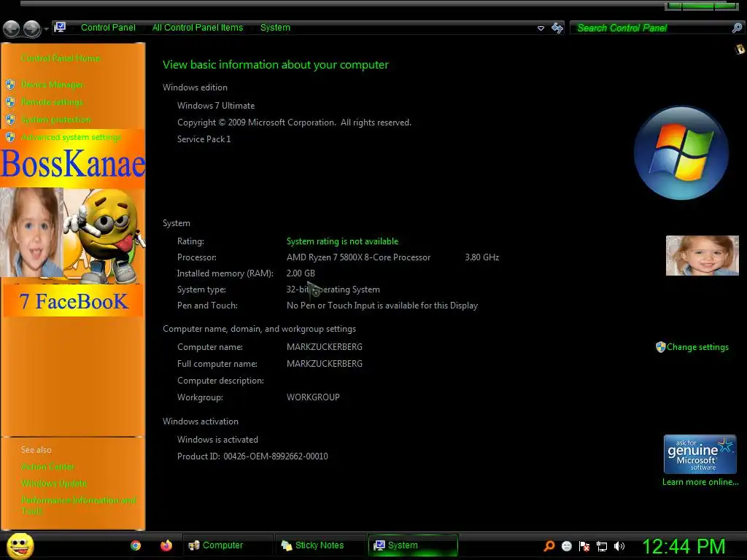Click shield icon beside System protection
Viewport: 747px width, 560px height.
coord(10,120)
